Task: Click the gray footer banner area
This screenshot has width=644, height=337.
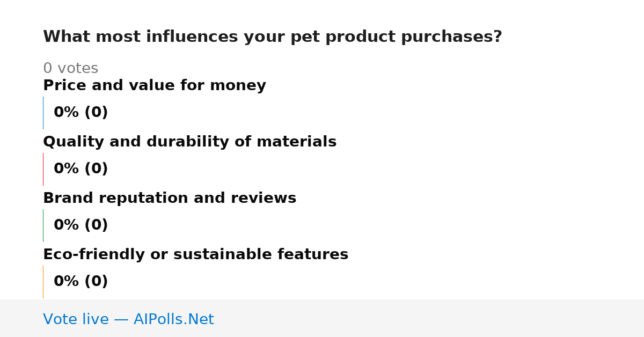Action: pyautogui.click(x=322, y=318)
